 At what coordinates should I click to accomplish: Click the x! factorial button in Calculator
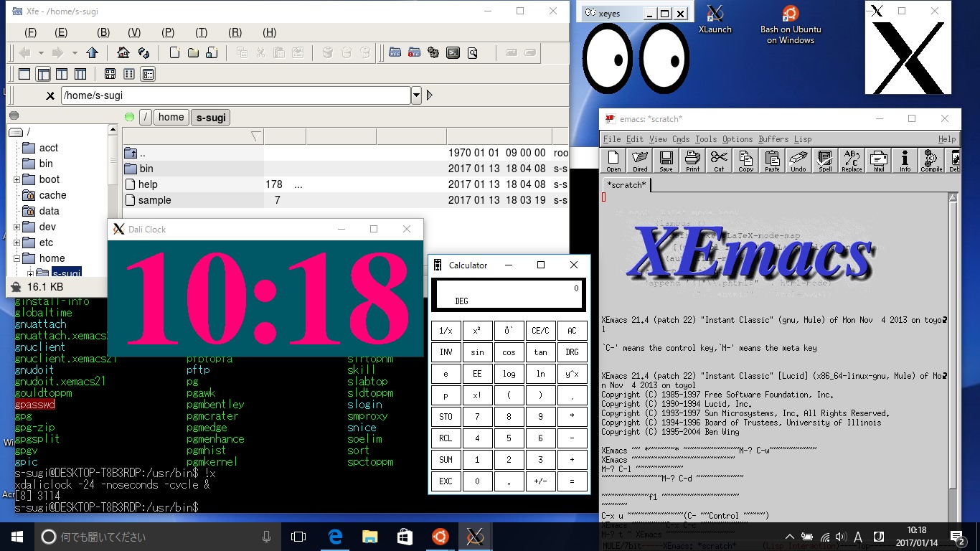[x=477, y=395]
